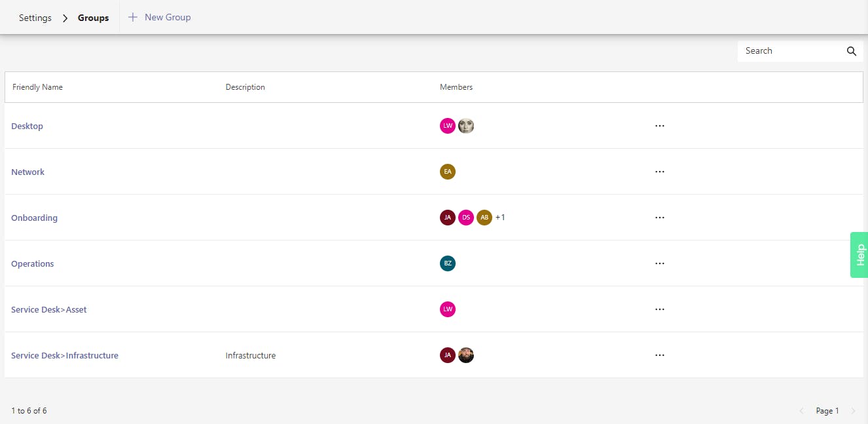Open the Service Desk>Infrastructure group
This screenshot has height=424, width=868.
point(65,355)
